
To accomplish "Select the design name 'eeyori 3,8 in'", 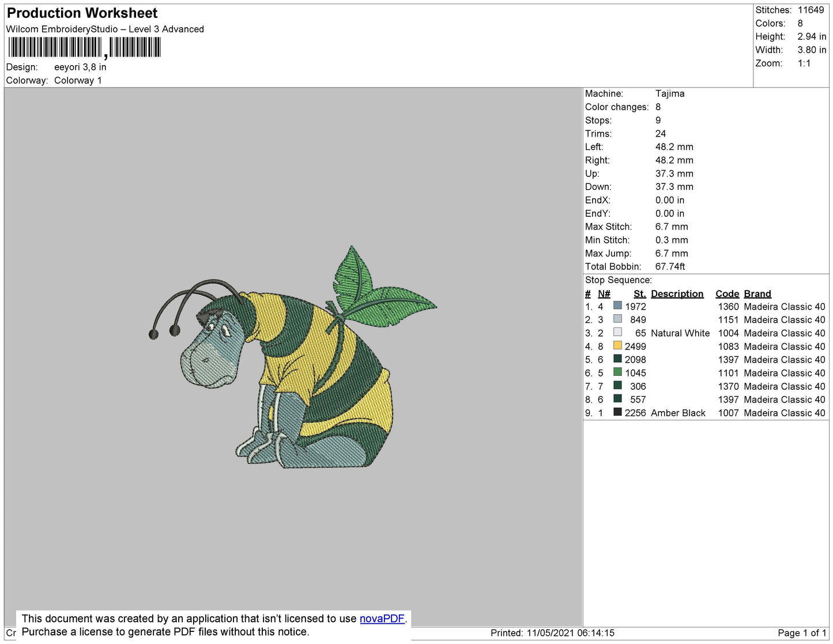I will (x=80, y=67).
